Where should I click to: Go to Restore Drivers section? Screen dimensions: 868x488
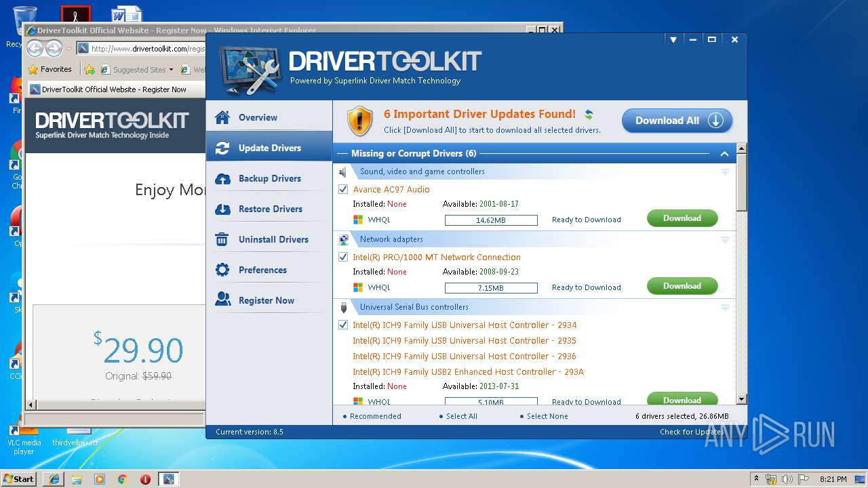click(269, 209)
